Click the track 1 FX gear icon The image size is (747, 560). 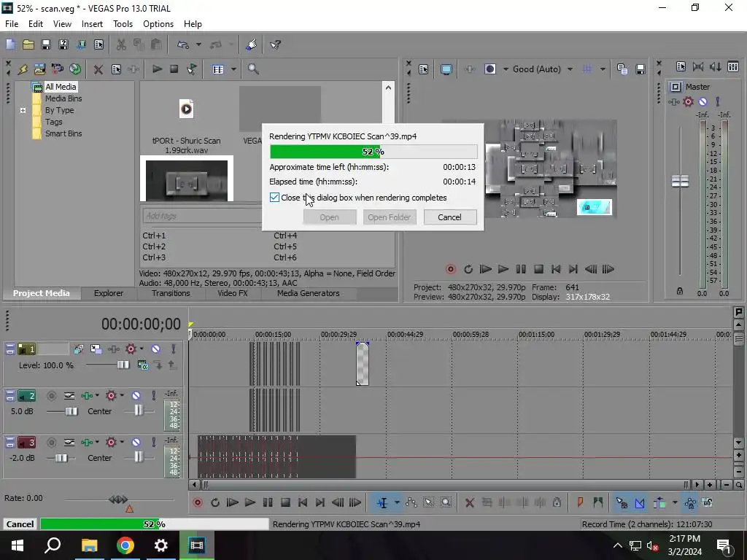pos(131,349)
